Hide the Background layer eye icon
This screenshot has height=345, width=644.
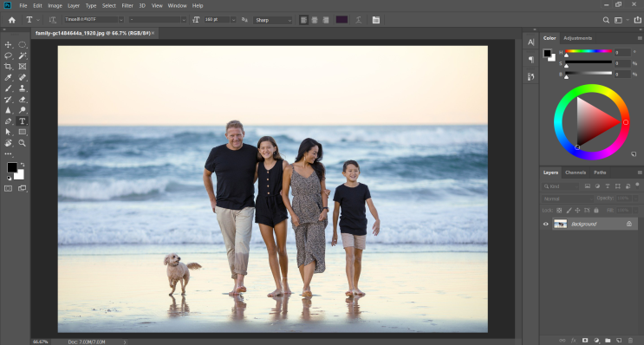coord(546,224)
